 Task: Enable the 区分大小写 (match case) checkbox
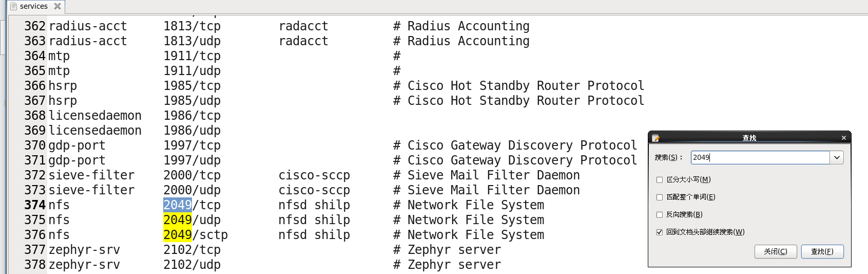tap(660, 180)
